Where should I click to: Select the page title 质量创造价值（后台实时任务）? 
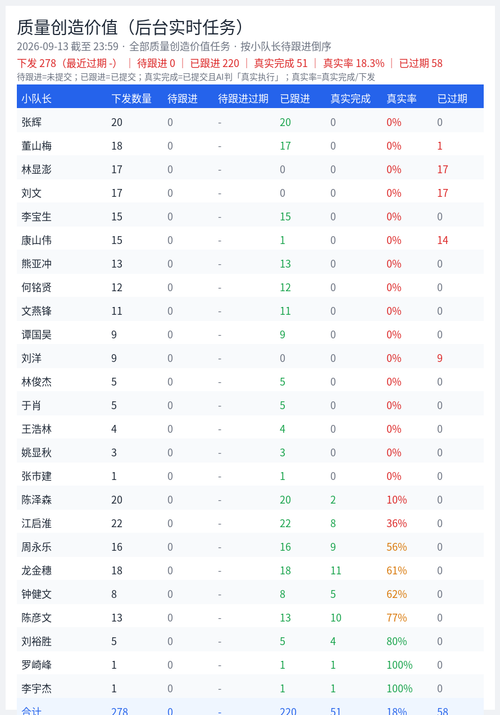131,27
